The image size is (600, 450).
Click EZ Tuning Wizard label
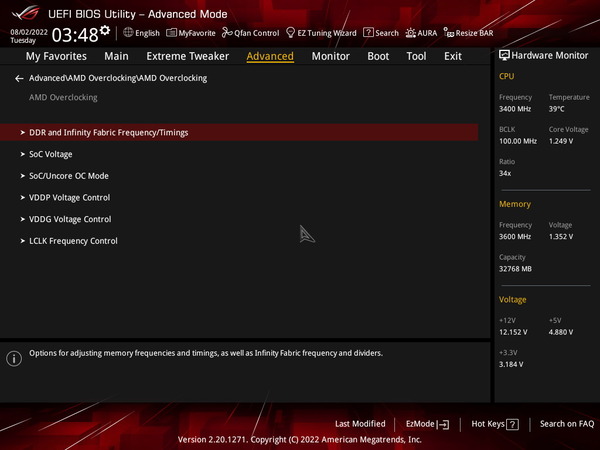(x=327, y=33)
